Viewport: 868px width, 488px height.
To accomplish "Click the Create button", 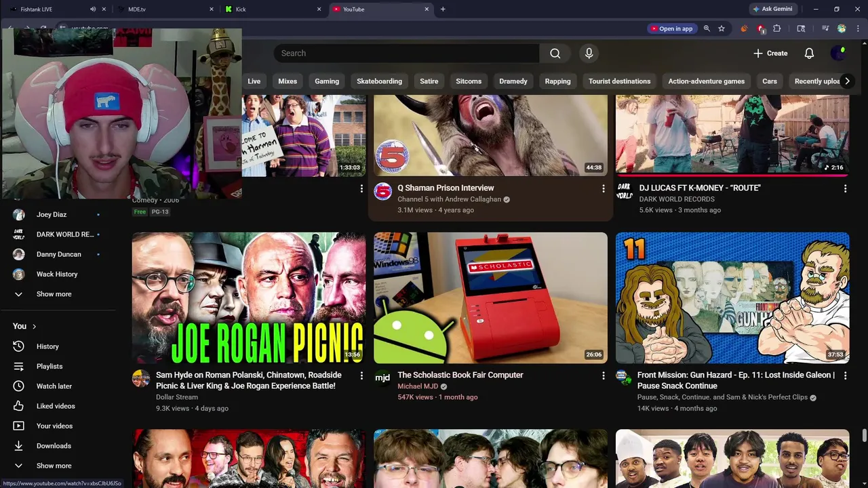I will (770, 54).
